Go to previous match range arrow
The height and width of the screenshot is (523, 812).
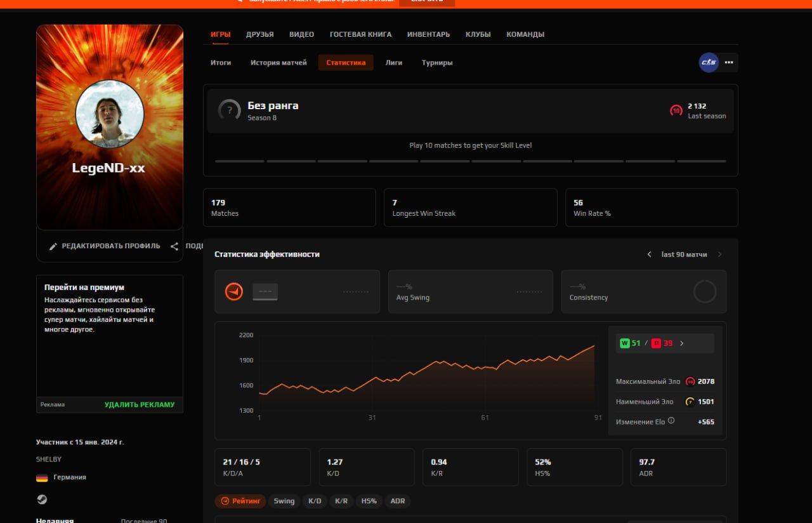(x=649, y=255)
